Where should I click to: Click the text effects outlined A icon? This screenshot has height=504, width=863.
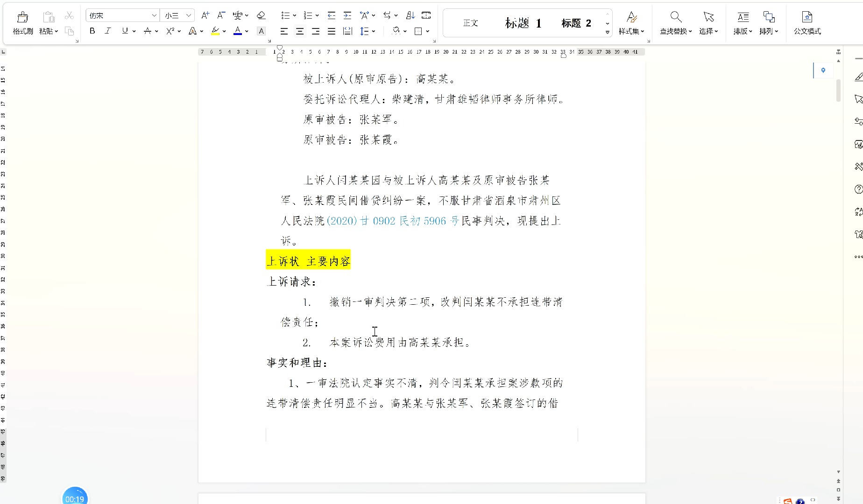point(192,31)
